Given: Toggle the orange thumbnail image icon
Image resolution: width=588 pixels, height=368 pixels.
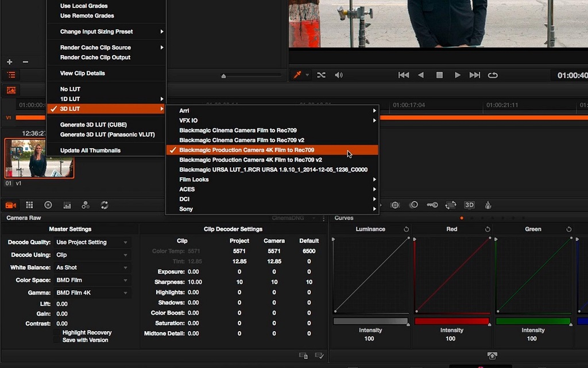Looking at the screenshot, I should click(11, 90).
